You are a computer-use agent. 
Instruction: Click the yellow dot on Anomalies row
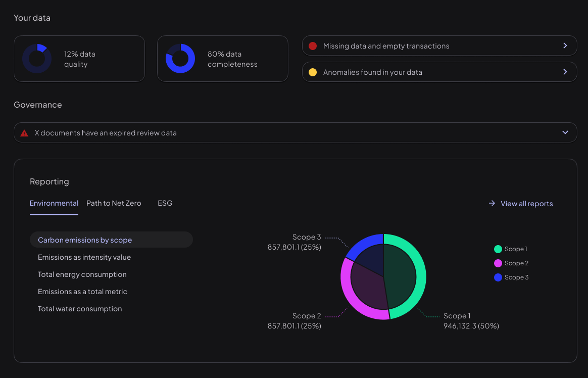(313, 72)
